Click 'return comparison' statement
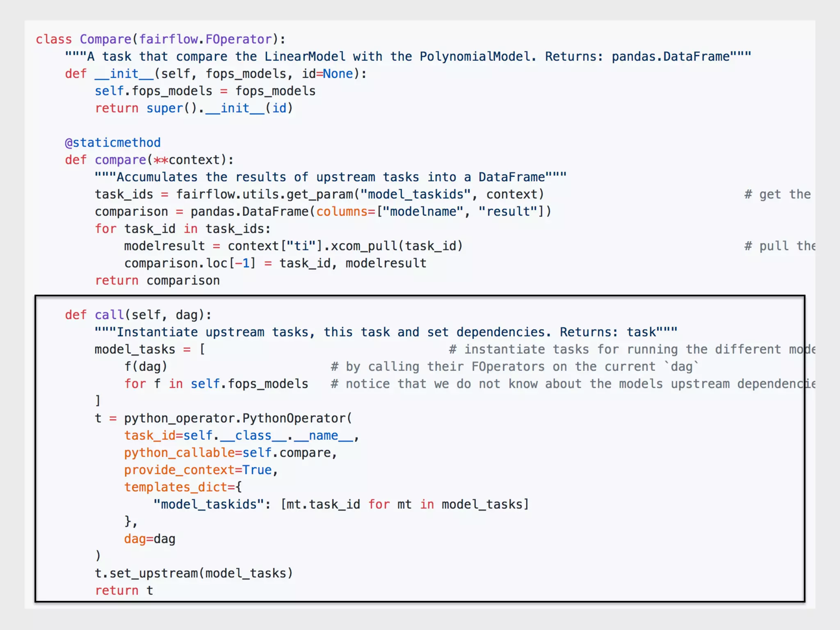 (157, 281)
